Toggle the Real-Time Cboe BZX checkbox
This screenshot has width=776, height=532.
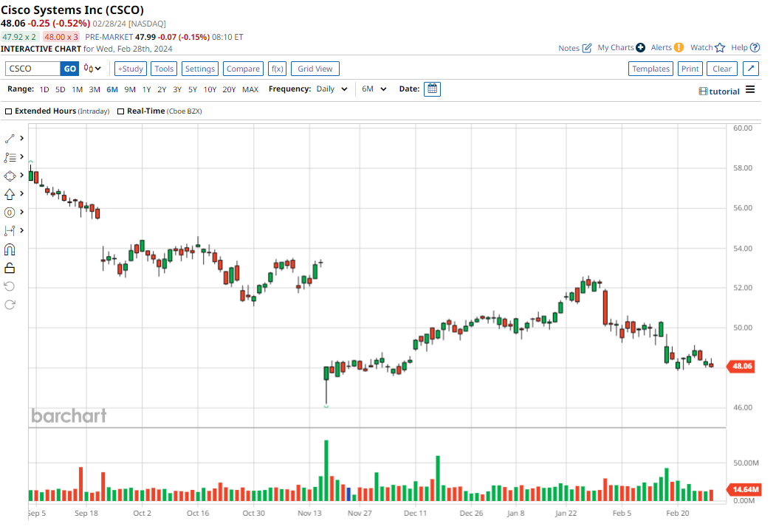[121, 111]
